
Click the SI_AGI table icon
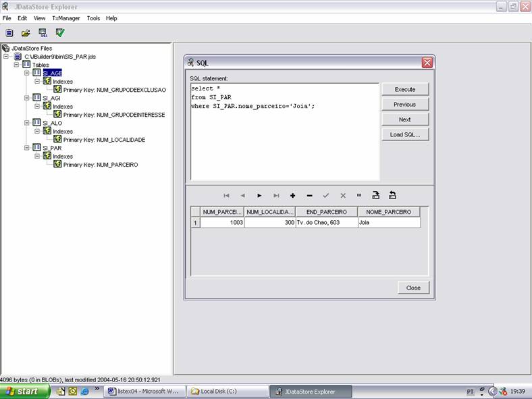(36, 98)
